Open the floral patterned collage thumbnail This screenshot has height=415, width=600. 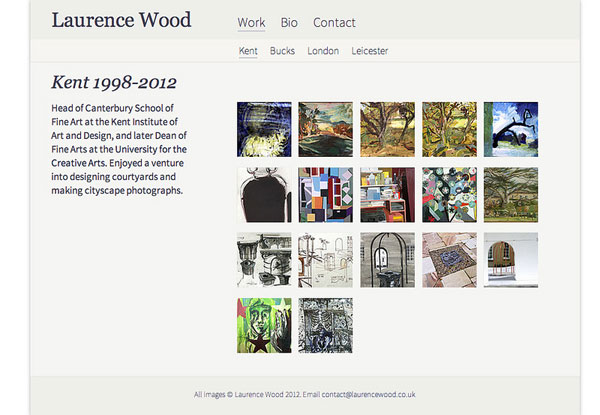coord(449,195)
